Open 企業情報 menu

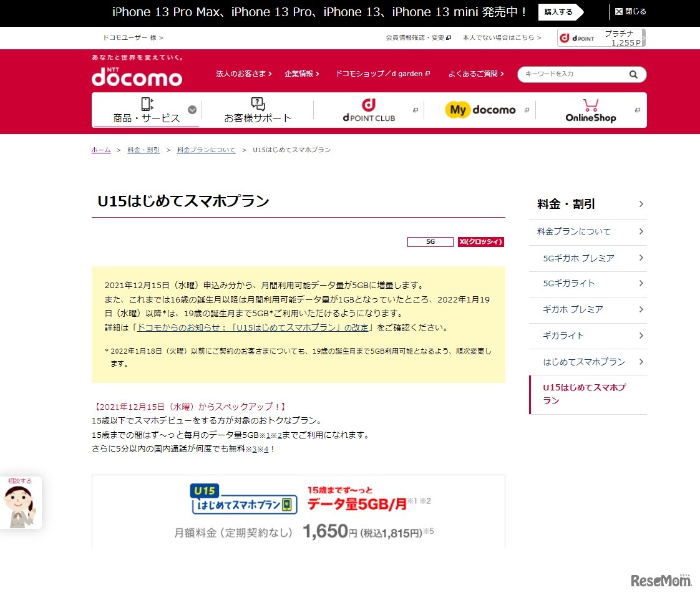point(302,74)
